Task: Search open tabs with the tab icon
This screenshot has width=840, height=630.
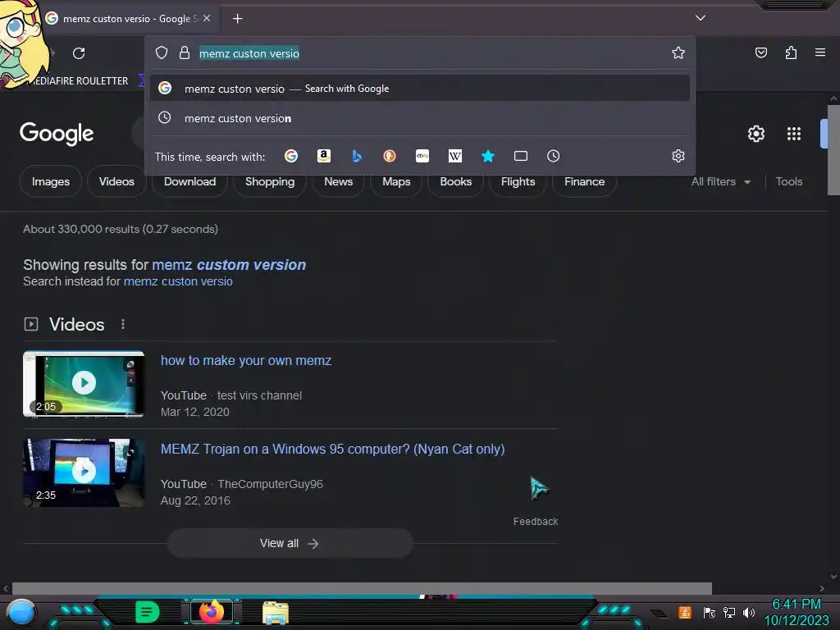Action: 521,156
